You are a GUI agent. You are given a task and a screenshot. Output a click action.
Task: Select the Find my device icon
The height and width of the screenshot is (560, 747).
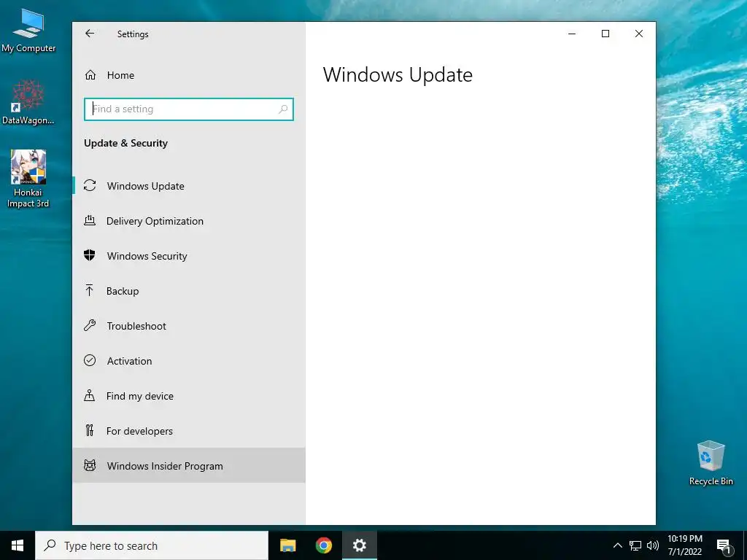pos(90,395)
